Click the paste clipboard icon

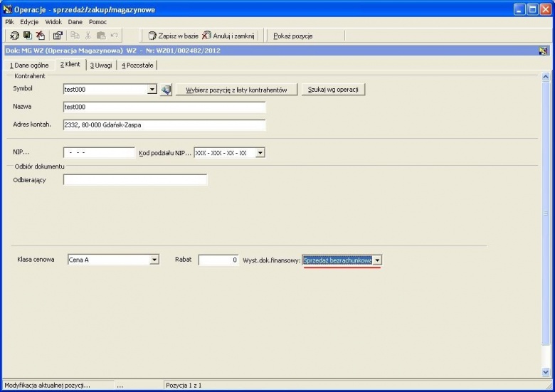click(101, 36)
